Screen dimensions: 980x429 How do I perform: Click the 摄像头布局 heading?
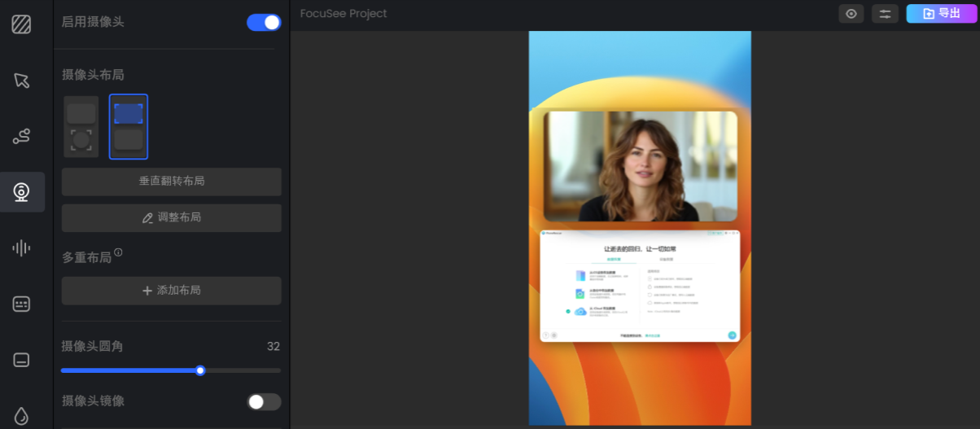pyautogui.click(x=93, y=74)
